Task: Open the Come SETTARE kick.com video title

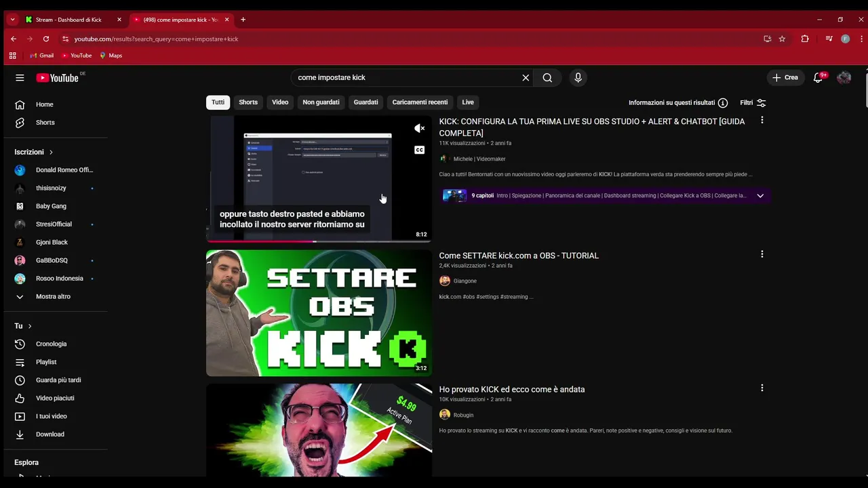Action: tap(519, 256)
